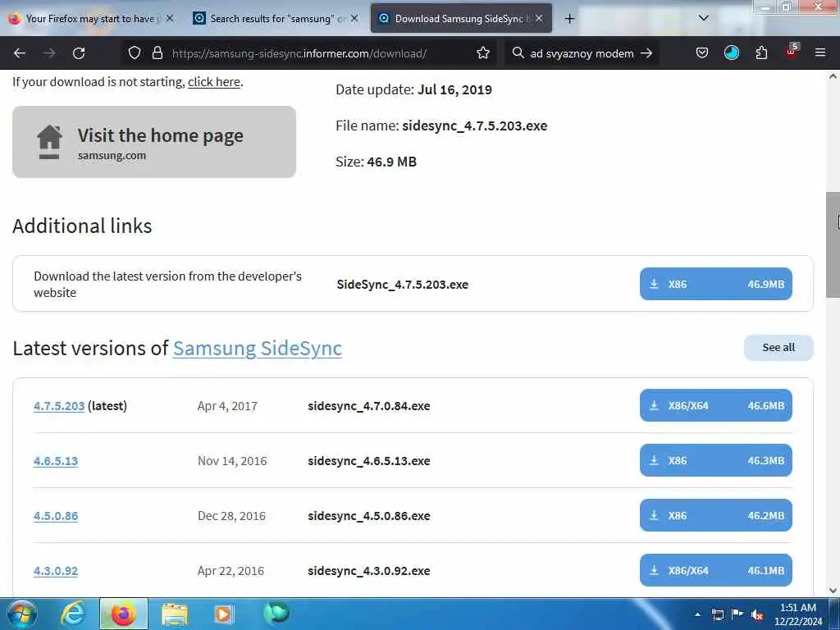This screenshot has width=840, height=630.
Task: Click the Firefox taskbar icon
Action: pos(123,614)
